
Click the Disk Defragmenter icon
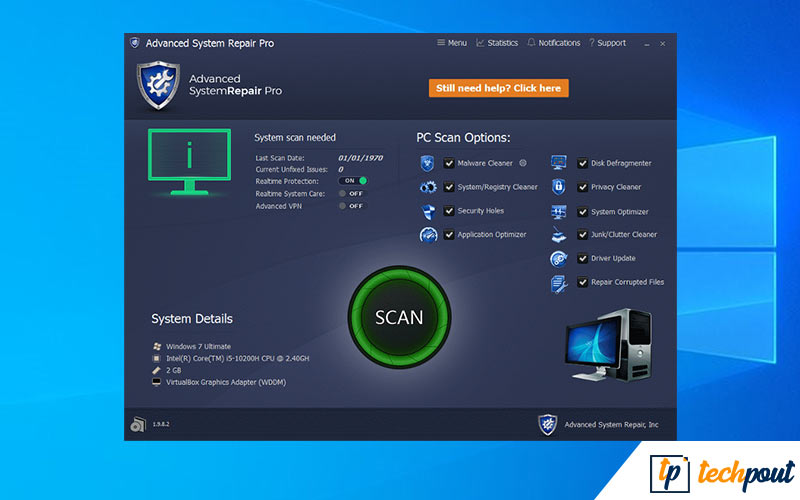(559, 163)
